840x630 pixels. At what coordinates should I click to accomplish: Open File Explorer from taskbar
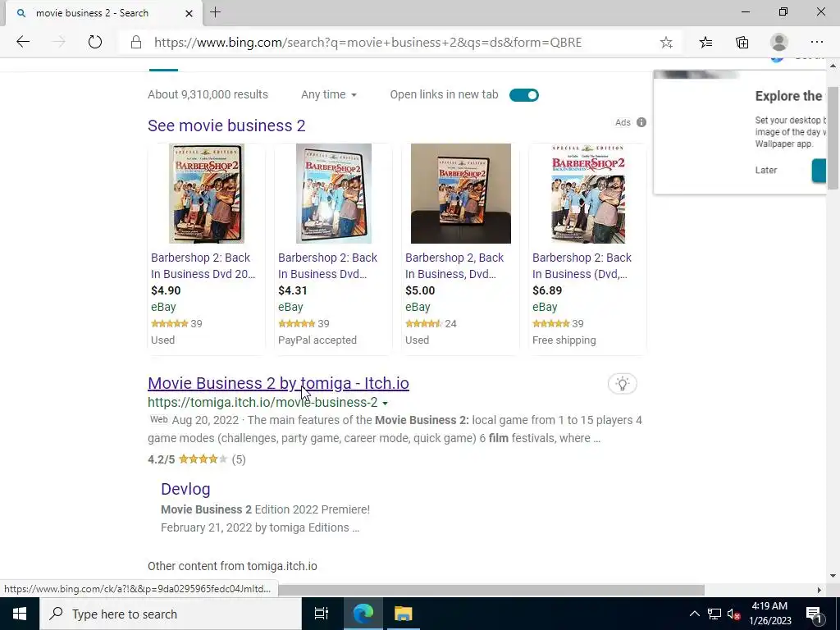pos(404,614)
